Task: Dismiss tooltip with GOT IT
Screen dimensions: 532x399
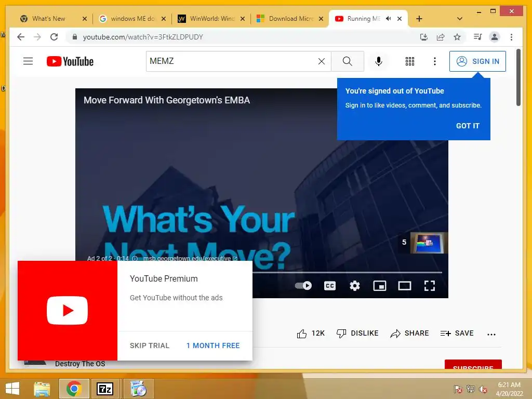Action: coord(468,126)
